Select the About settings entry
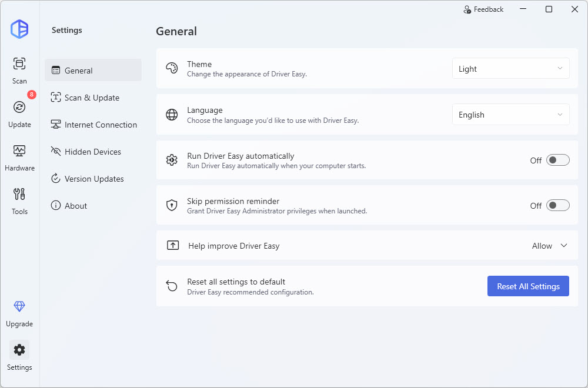The height and width of the screenshot is (388, 588). coord(76,206)
